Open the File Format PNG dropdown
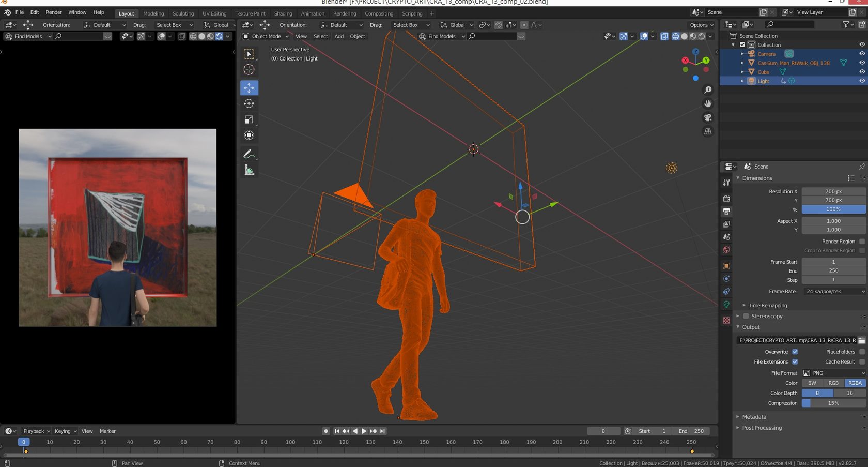Viewport: 868px width, 467px height. tap(834, 373)
